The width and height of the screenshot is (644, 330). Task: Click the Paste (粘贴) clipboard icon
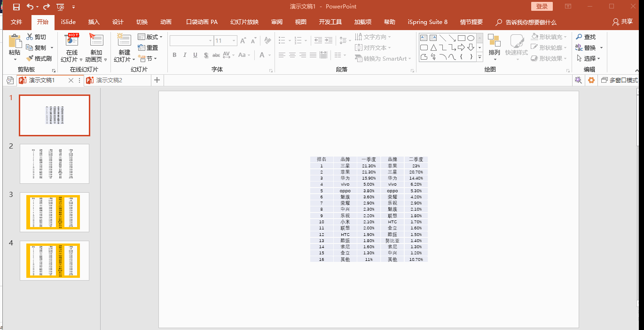coord(15,41)
